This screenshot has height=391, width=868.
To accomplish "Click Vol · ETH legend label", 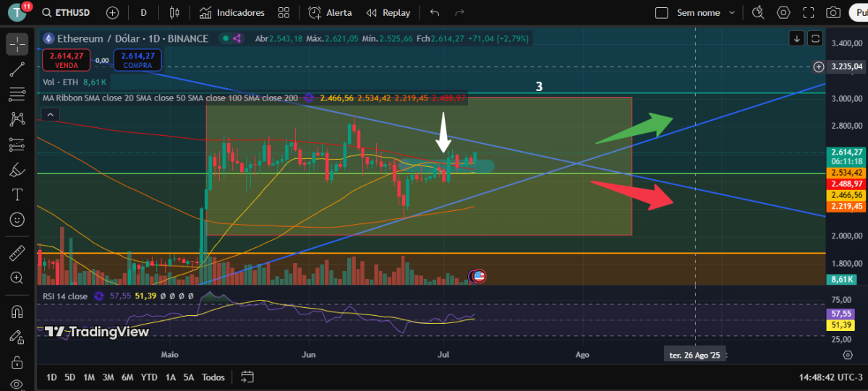I will [59, 82].
